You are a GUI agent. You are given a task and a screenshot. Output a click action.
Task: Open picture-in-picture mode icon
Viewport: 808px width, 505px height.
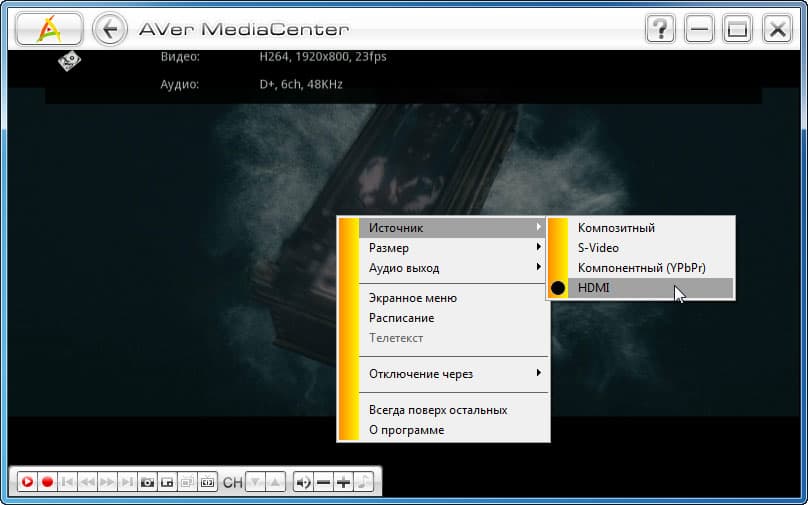pos(167,482)
